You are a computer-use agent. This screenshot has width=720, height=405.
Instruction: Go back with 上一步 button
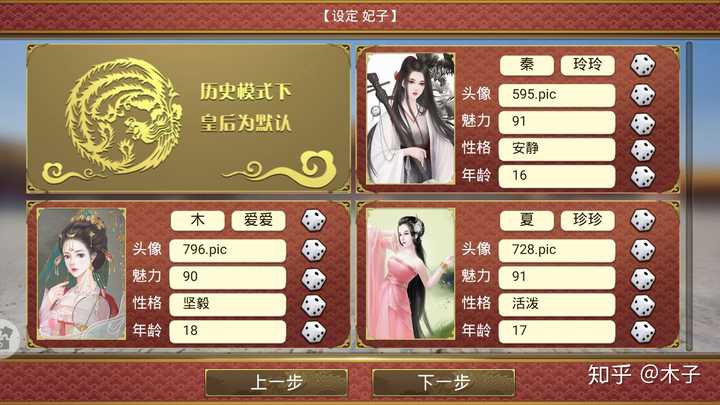click(276, 382)
